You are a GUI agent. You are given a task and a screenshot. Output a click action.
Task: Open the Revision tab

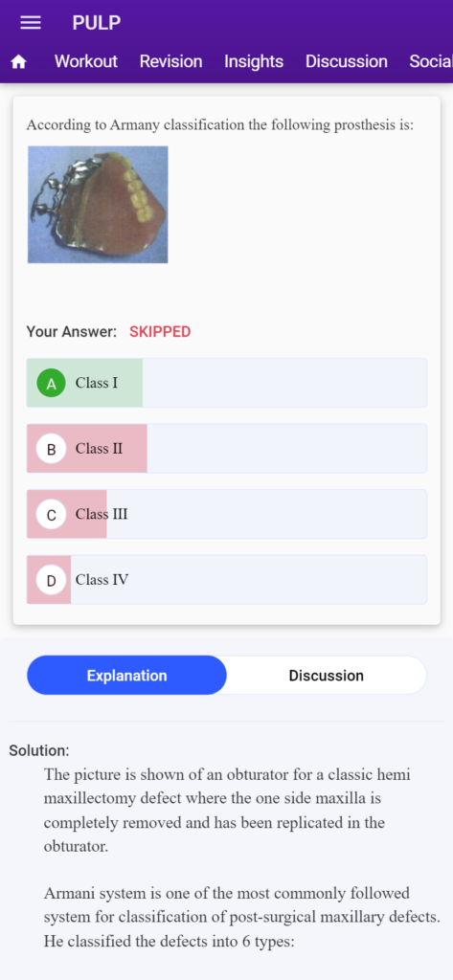[x=170, y=61]
